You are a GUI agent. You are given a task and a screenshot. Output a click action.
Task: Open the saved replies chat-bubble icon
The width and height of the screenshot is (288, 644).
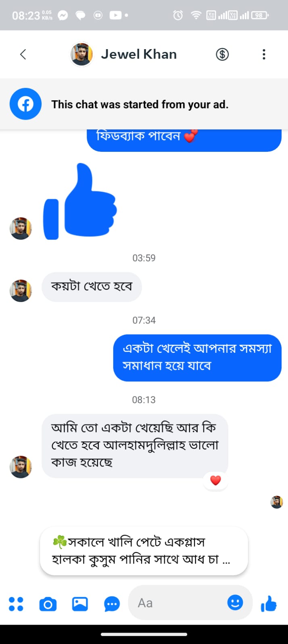point(112,604)
